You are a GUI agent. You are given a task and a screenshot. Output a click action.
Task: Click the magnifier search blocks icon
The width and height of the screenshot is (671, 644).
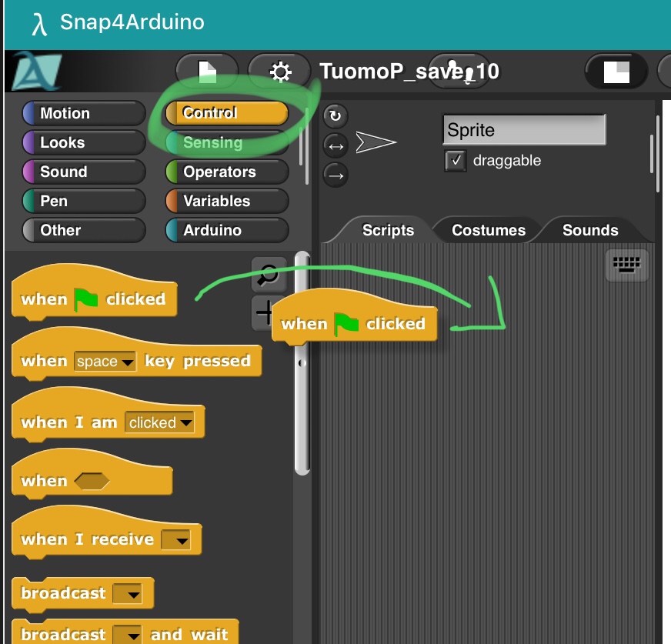coord(269,272)
